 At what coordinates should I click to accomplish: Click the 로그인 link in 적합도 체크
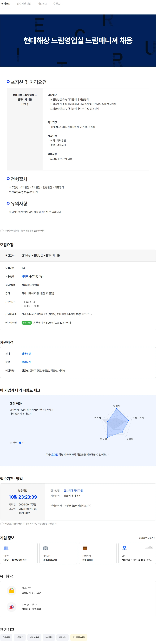click(x=55, y=455)
